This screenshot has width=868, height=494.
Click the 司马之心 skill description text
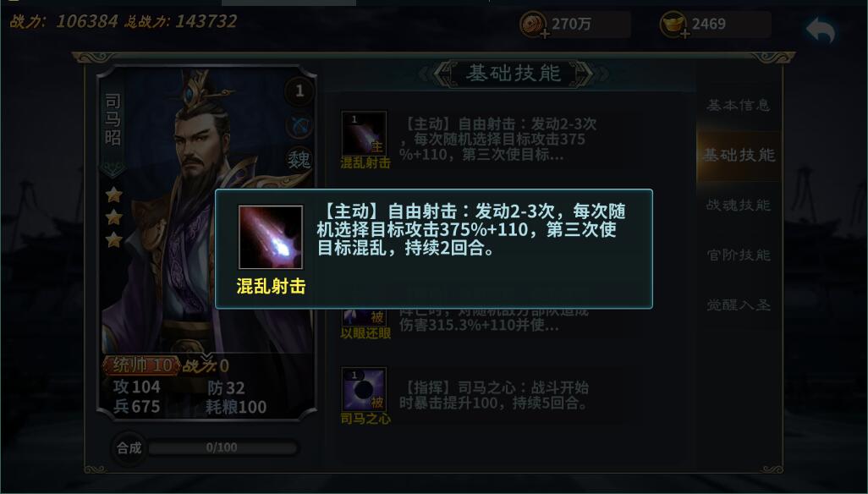coord(494,395)
